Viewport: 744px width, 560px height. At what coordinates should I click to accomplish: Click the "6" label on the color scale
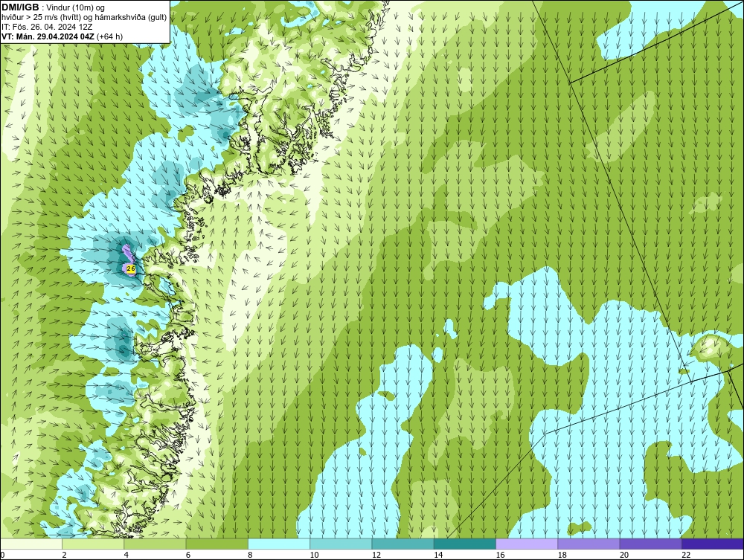point(188,555)
